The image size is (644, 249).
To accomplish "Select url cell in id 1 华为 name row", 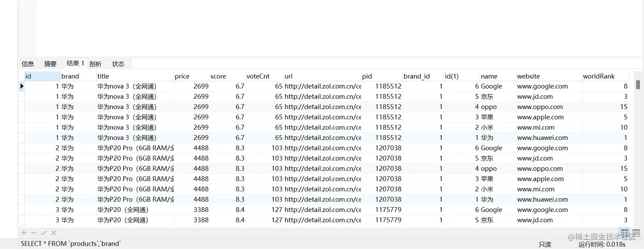I will click(x=322, y=137).
